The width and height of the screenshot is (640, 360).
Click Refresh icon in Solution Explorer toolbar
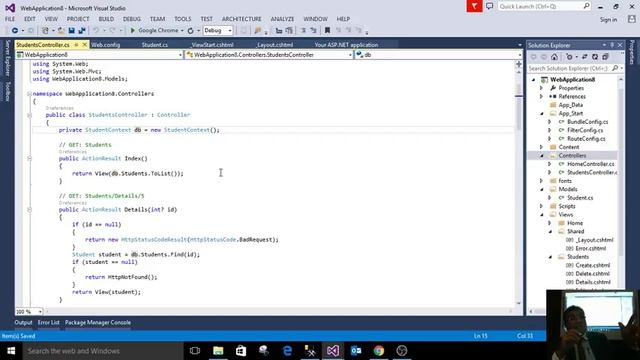click(595, 57)
